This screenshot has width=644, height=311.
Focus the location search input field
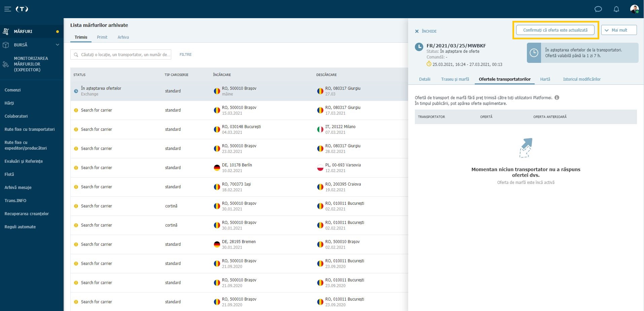point(121,54)
